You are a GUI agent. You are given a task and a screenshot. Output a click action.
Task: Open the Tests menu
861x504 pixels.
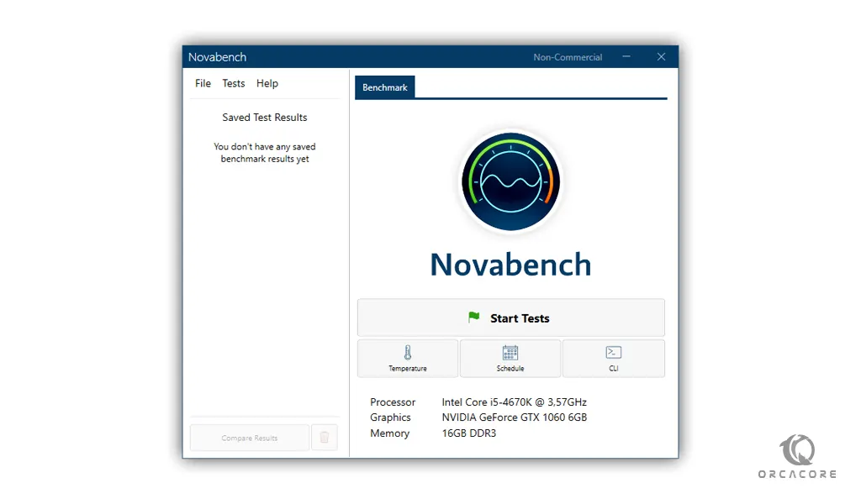[x=234, y=83]
